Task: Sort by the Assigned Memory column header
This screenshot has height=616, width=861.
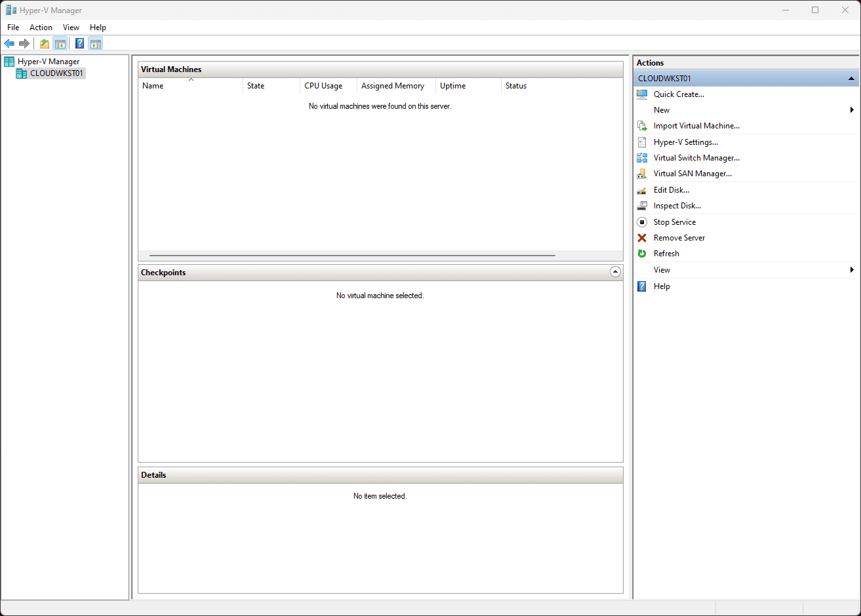Action: [x=396, y=86]
